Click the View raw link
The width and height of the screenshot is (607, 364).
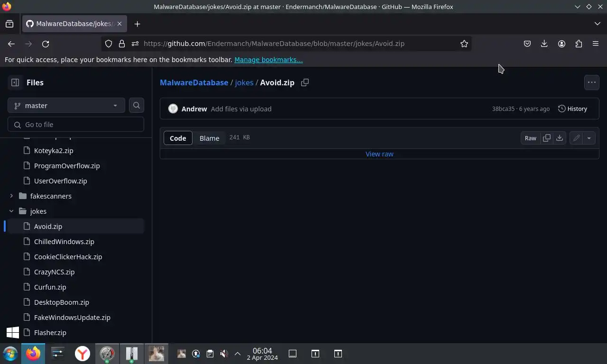click(x=379, y=154)
